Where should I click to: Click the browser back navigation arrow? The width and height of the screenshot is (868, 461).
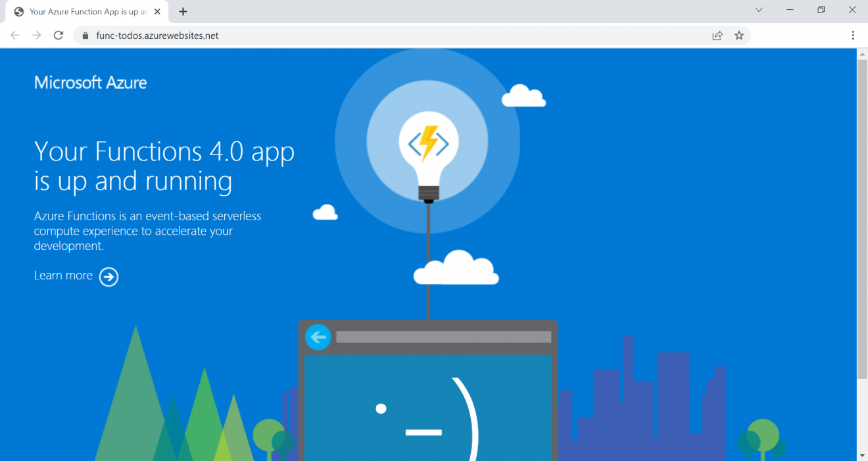click(x=14, y=36)
